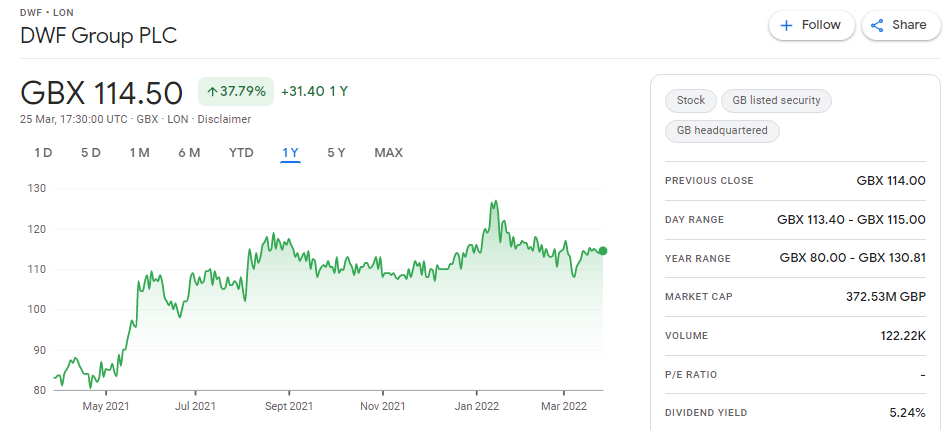Click the green up-arrow percentage badge
The image size is (949, 430).
(236, 92)
